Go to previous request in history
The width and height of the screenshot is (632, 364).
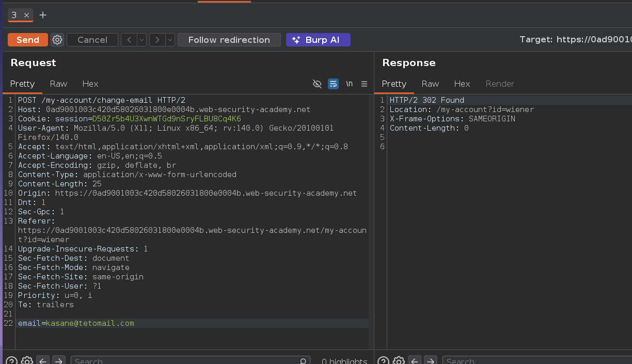[129, 40]
